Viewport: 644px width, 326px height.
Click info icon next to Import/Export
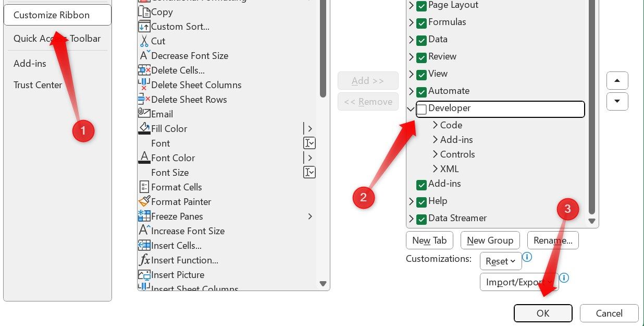564,277
